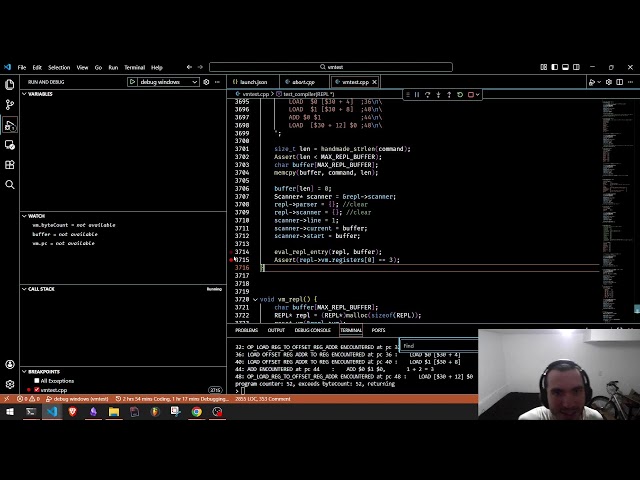The height and width of the screenshot is (480, 640).
Task: Click the coding time tracker status item
Action: coord(172,399)
